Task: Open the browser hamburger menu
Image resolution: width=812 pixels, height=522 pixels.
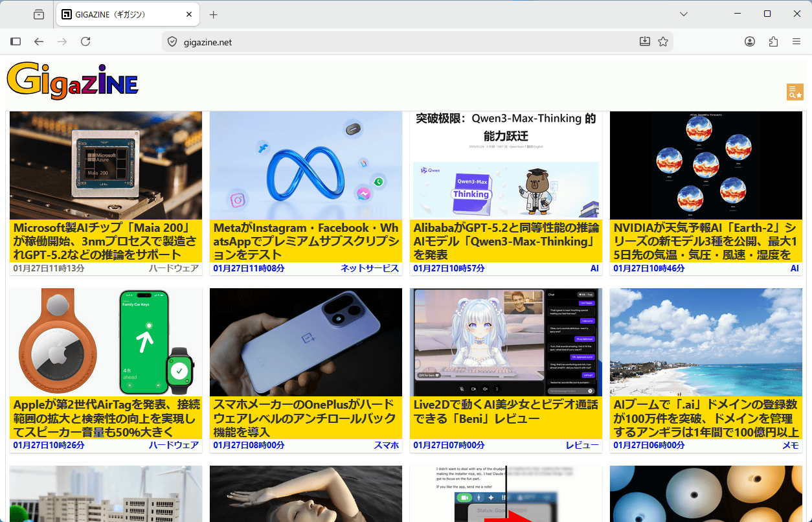Action: (796, 41)
